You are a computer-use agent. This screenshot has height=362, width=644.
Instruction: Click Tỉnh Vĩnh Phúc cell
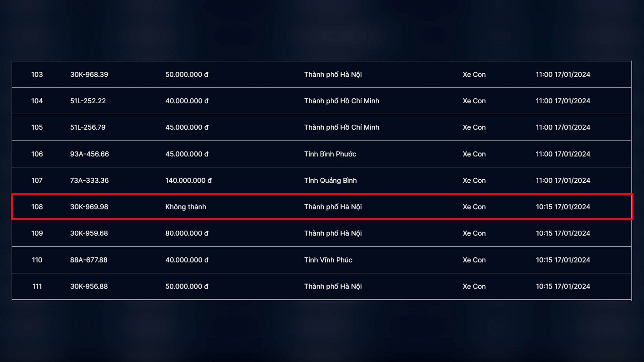(328, 260)
